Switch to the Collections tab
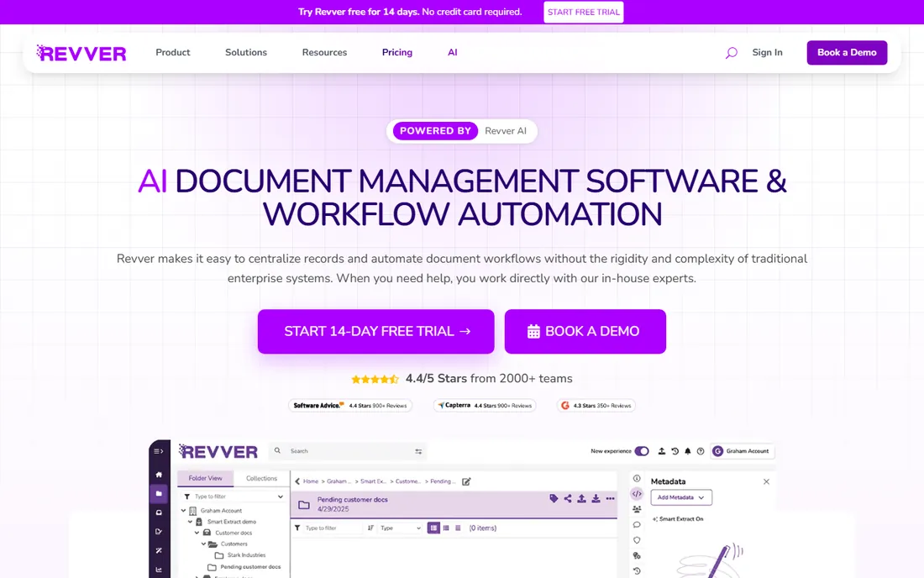The width and height of the screenshot is (924, 578). click(x=261, y=478)
